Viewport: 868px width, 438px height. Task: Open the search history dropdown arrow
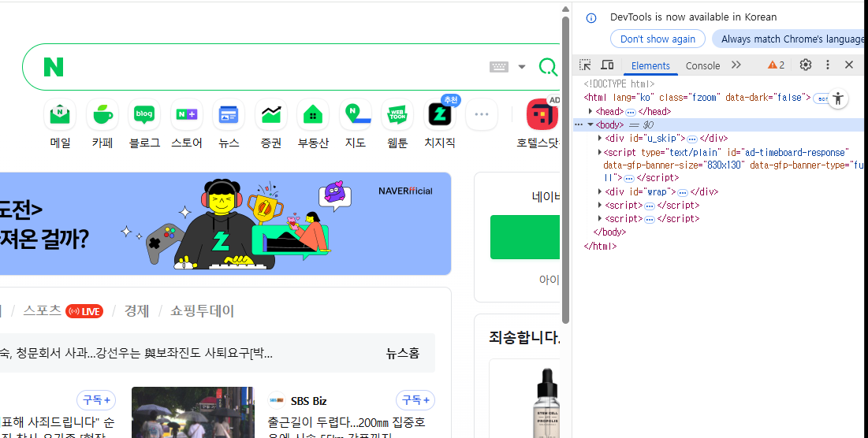click(x=521, y=67)
